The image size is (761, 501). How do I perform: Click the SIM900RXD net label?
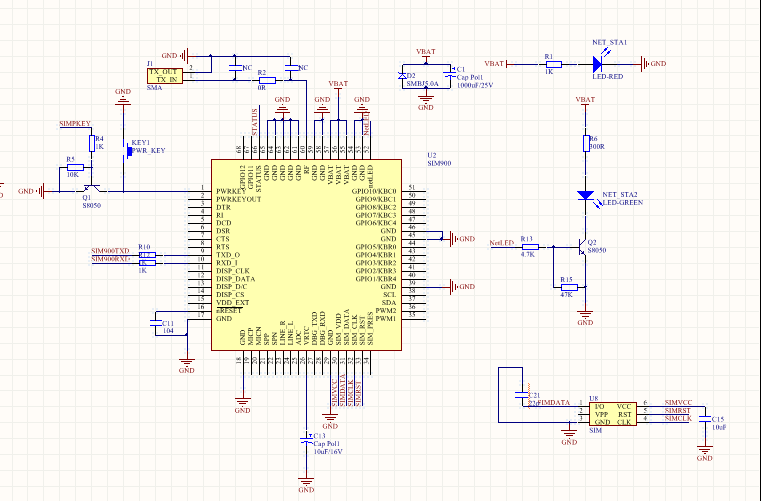click(x=111, y=259)
